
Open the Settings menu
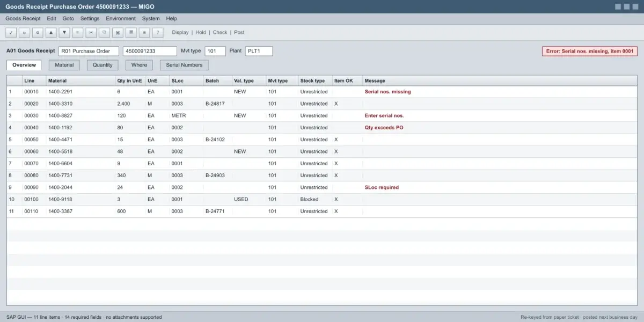(90, 18)
